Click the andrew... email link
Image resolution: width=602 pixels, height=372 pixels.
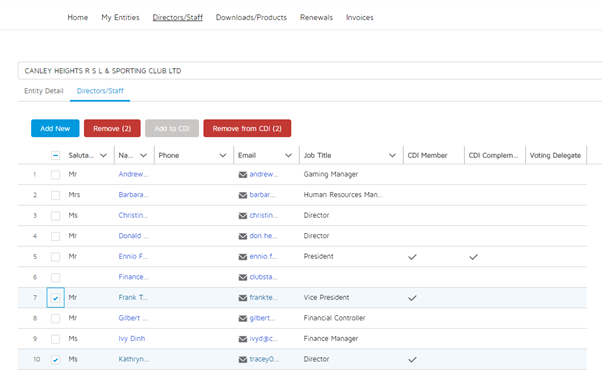pyautogui.click(x=264, y=174)
